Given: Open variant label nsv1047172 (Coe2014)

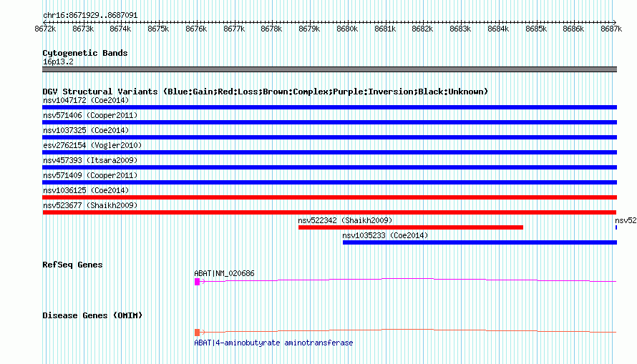Looking at the screenshot, I should pyautogui.click(x=86, y=100).
